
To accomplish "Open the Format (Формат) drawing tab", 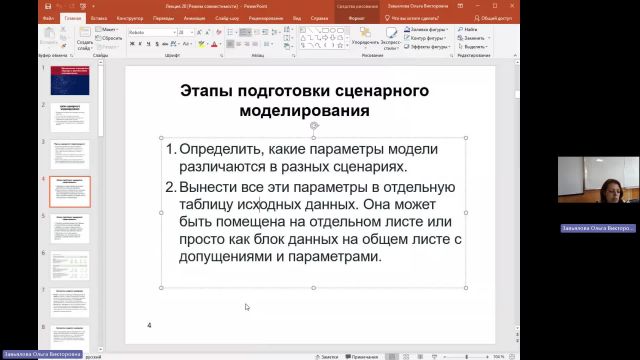I will [x=356, y=18].
